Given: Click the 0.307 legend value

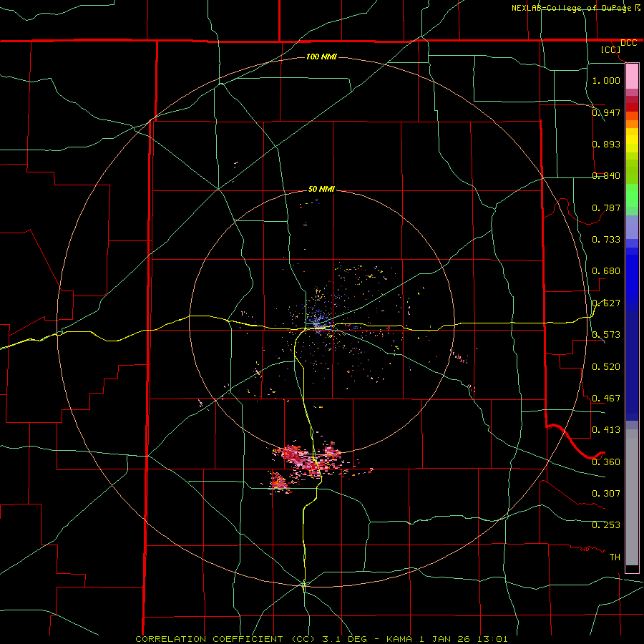Looking at the screenshot, I should (x=606, y=494).
